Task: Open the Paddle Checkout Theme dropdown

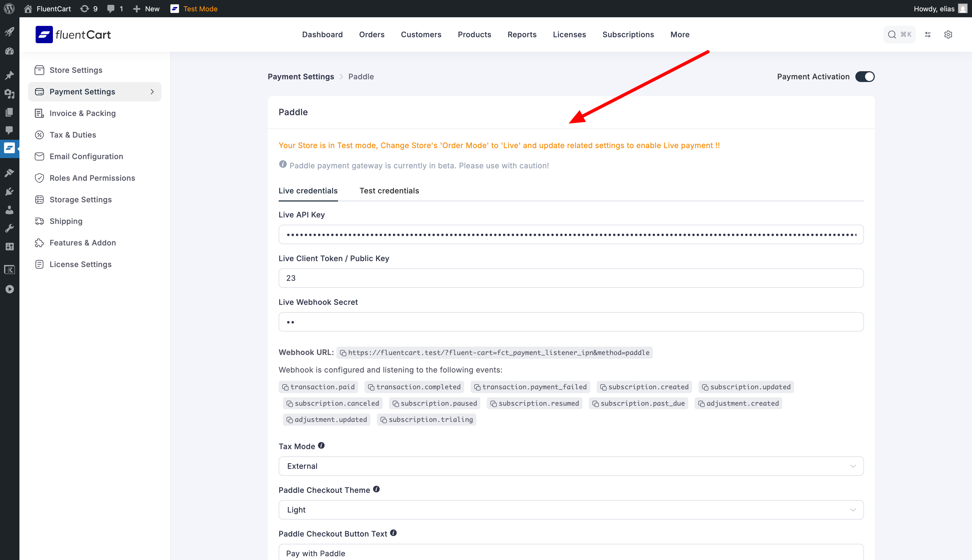Action: [571, 510]
